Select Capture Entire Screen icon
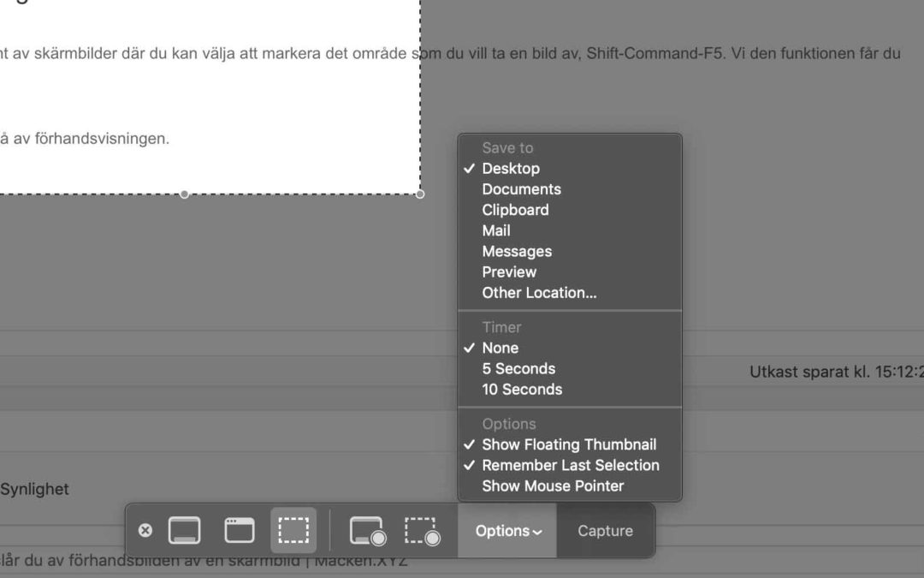This screenshot has height=578, width=924. pyautogui.click(x=184, y=531)
